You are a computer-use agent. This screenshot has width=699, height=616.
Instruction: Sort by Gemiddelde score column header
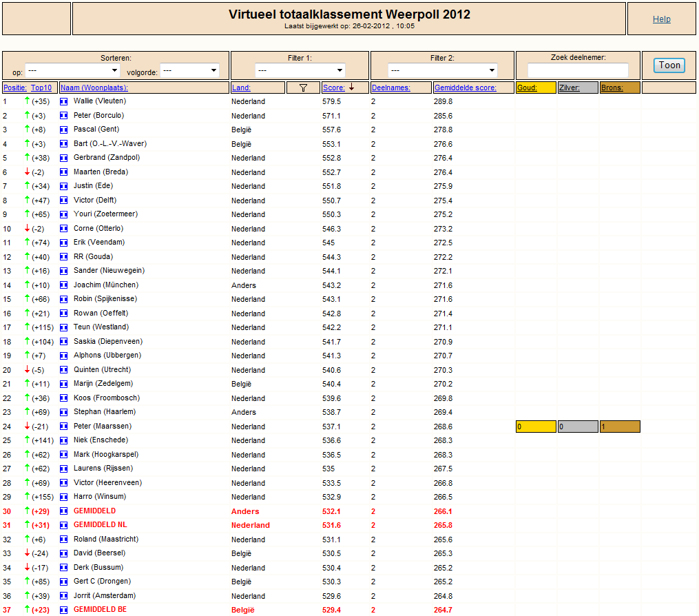466,88
